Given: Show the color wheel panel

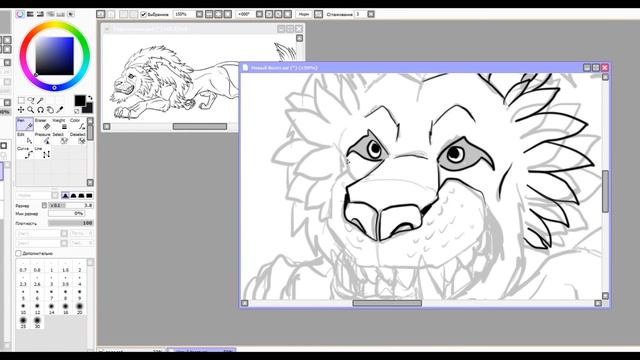Looking at the screenshot, I should coord(20,14).
